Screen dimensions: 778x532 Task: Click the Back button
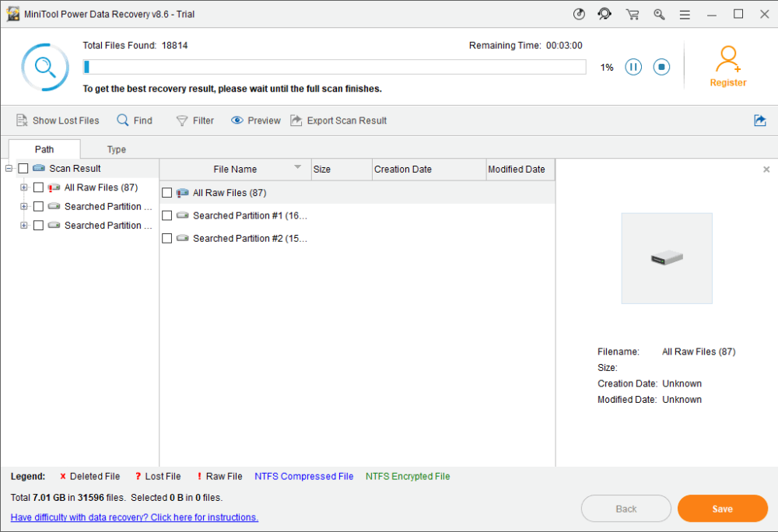(626, 509)
